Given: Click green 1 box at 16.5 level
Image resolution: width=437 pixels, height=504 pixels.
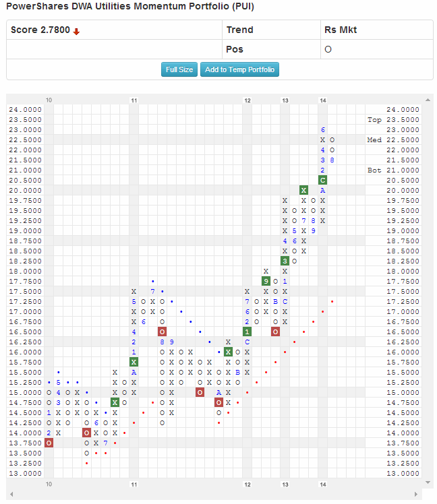Looking at the screenshot, I should pyautogui.click(x=247, y=332).
